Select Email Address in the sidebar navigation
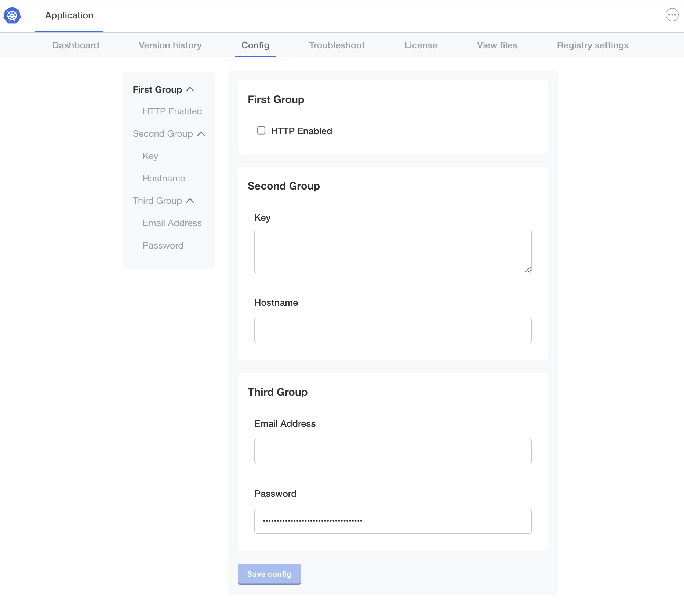Image resolution: width=684 pixels, height=616 pixels. (x=172, y=223)
